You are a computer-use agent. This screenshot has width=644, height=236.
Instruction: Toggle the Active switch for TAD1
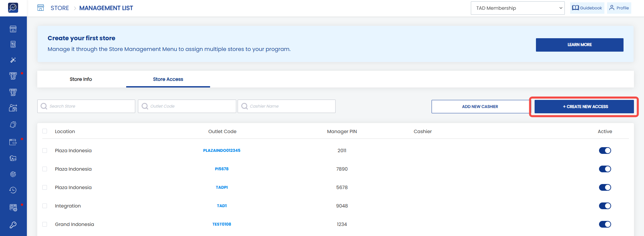pyautogui.click(x=605, y=206)
